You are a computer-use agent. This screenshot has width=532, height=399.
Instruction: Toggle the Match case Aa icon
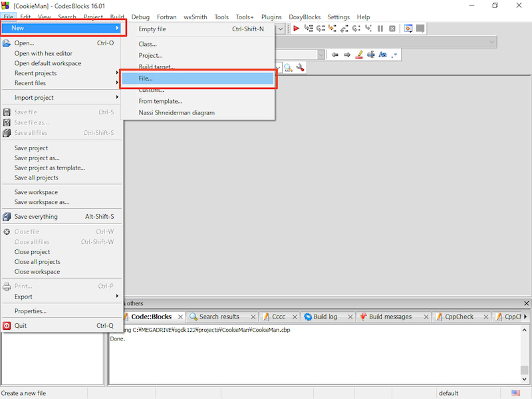tap(383, 55)
